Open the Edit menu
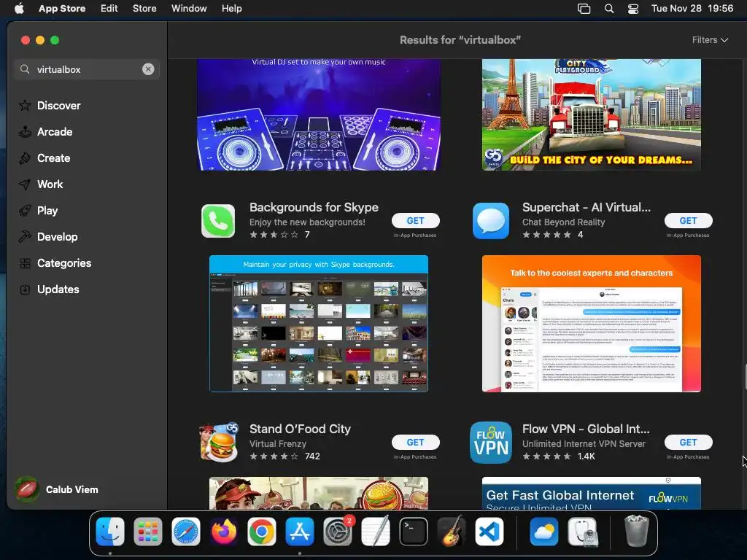747x560 pixels. point(109,9)
